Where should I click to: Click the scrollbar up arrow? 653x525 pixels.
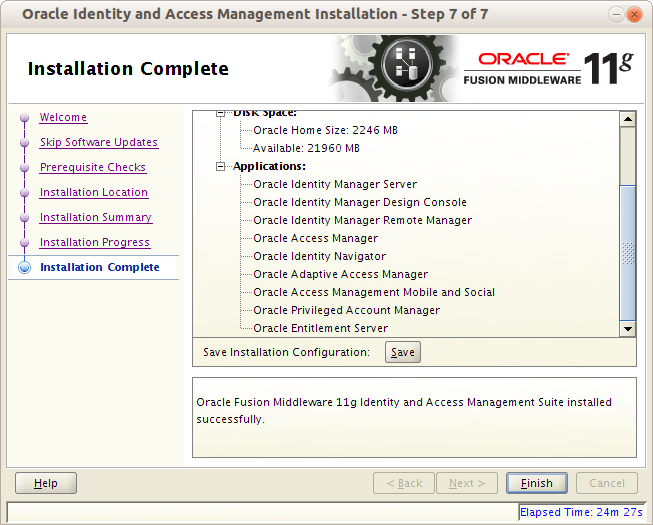[628, 119]
